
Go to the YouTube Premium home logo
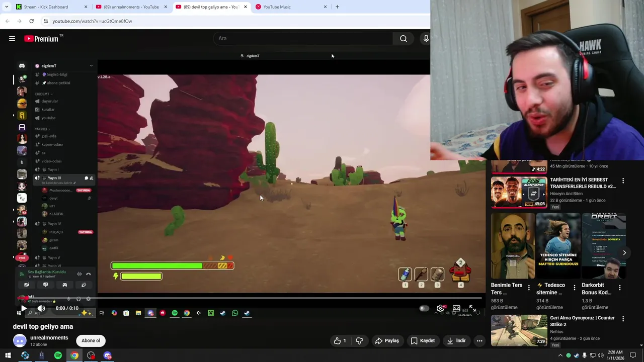[41, 39]
